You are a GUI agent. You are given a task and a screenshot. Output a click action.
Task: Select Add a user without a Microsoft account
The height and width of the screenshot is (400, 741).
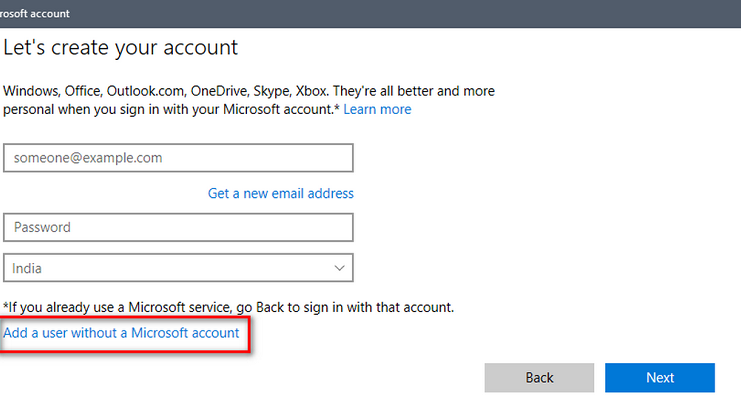coord(121,333)
